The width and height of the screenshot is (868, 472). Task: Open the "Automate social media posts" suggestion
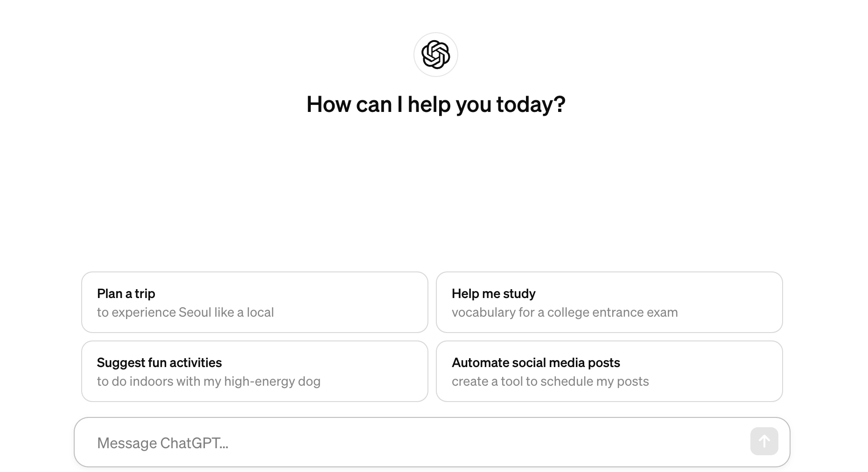tap(609, 371)
